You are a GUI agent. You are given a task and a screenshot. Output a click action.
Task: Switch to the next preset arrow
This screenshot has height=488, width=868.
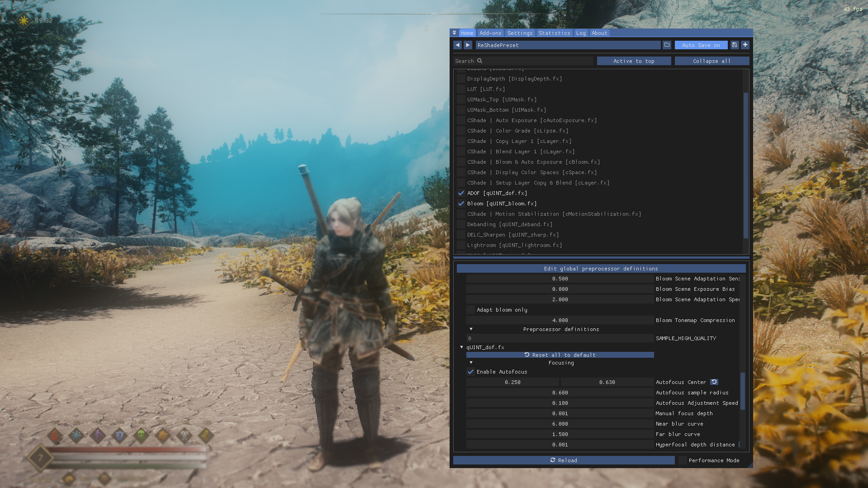[x=468, y=45]
